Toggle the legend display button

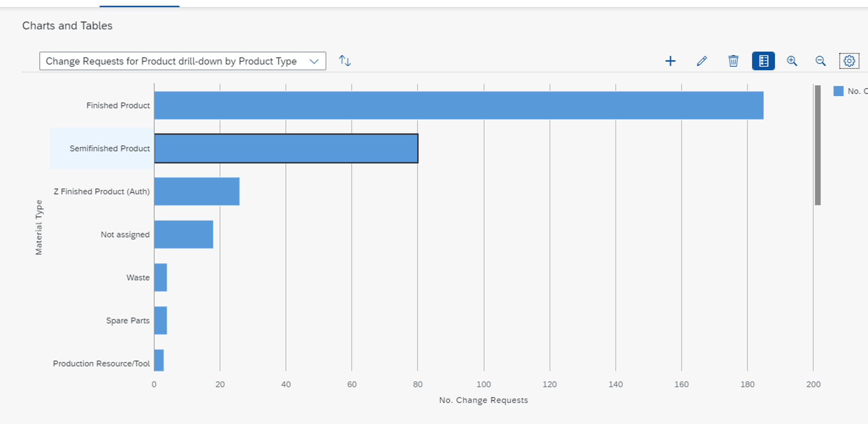point(763,61)
